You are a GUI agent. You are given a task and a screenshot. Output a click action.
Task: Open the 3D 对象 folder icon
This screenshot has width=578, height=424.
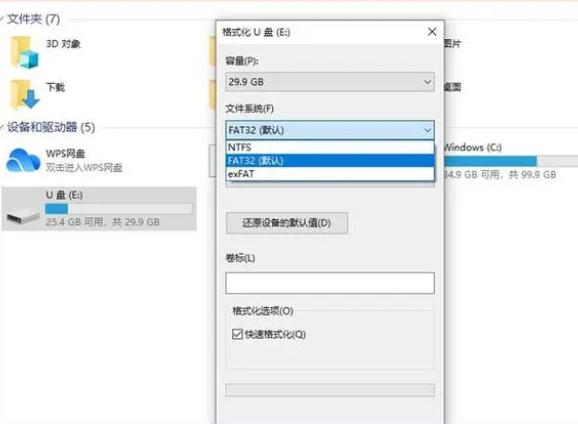(x=24, y=53)
